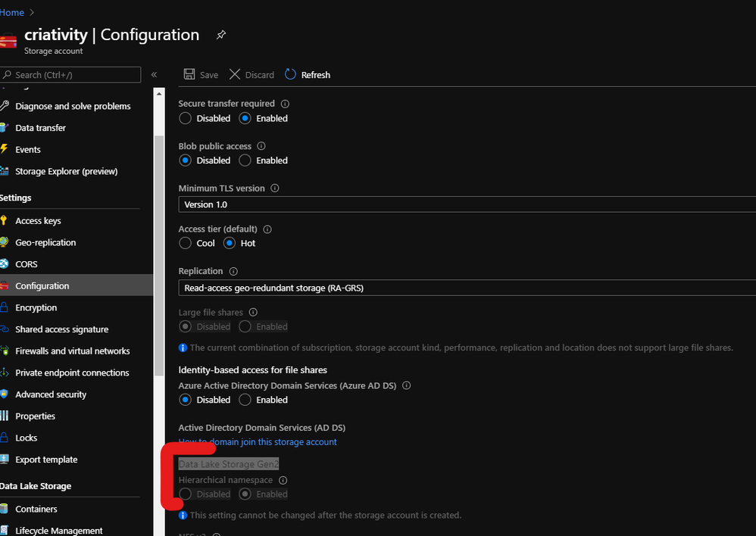Go to Home breadcrumb link
The height and width of the screenshot is (536, 756).
point(11,13)
